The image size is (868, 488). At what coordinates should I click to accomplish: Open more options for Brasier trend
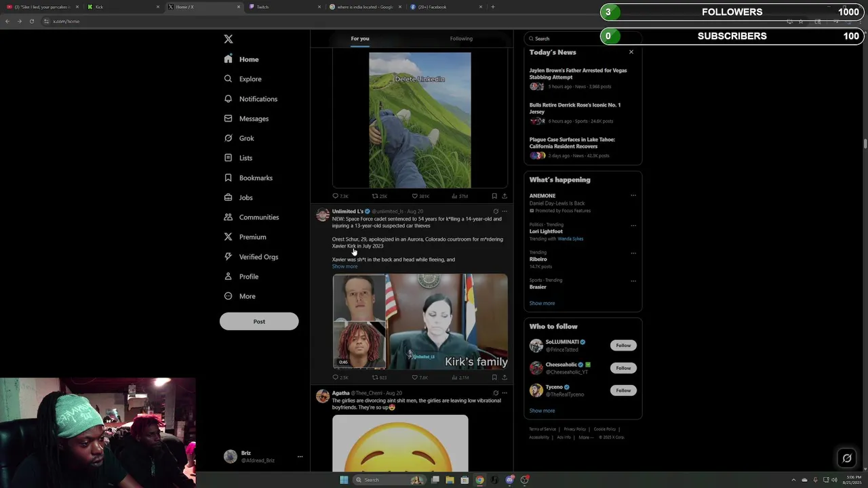pos(633,281)
